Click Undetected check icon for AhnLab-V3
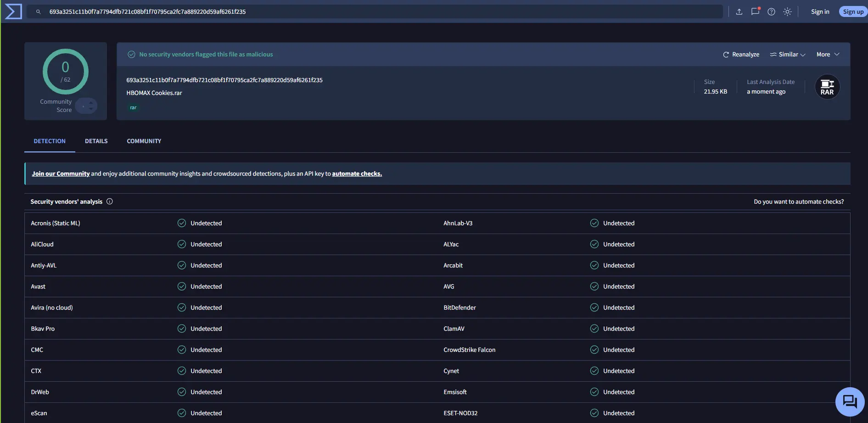Screen dimensions: 868x423 coord(594,223)
